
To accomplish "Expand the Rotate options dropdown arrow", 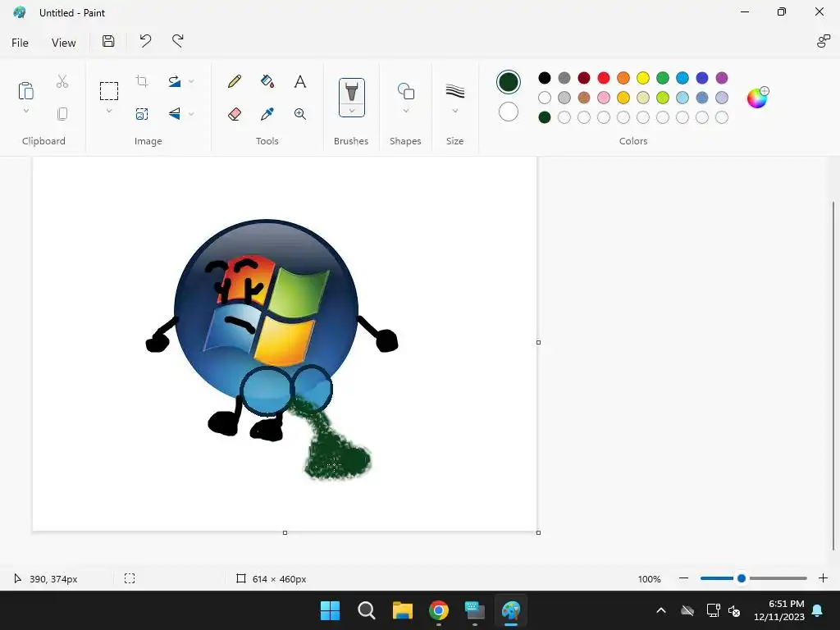I will (x=191, y=81).
